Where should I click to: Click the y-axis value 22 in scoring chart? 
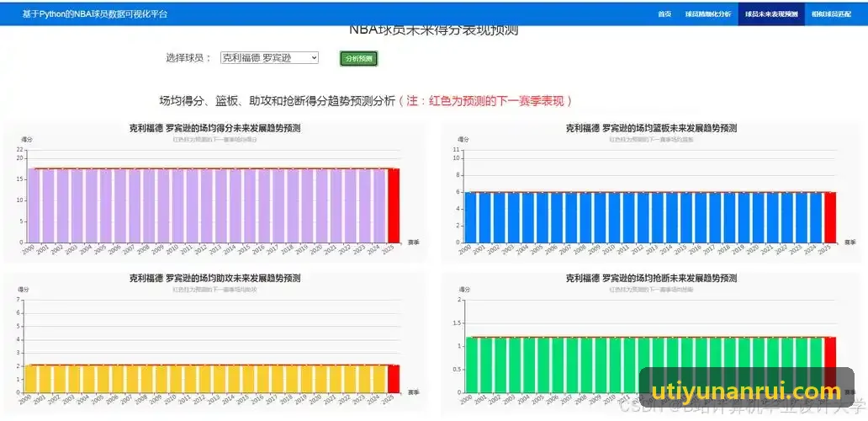click(19, 150)
